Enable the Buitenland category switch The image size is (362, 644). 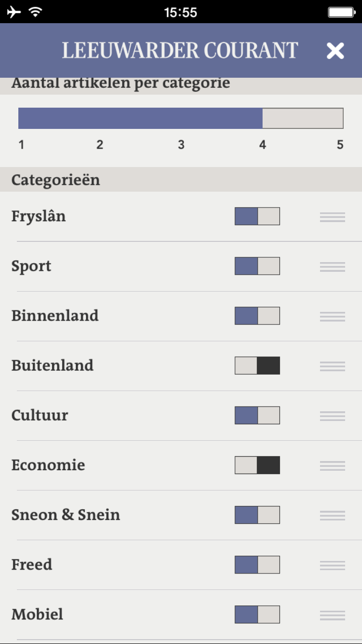257,365
